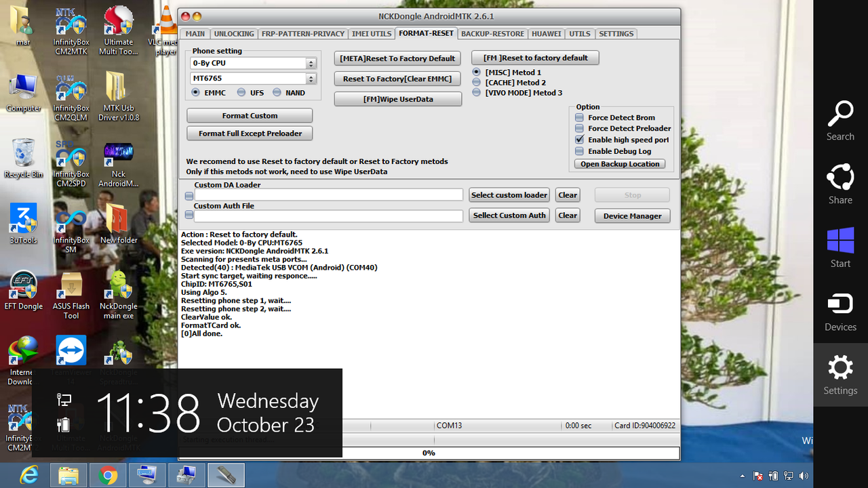868x488 pixels.
Task: Open the BACKUP-RESTORE tab
Action: 493,34
